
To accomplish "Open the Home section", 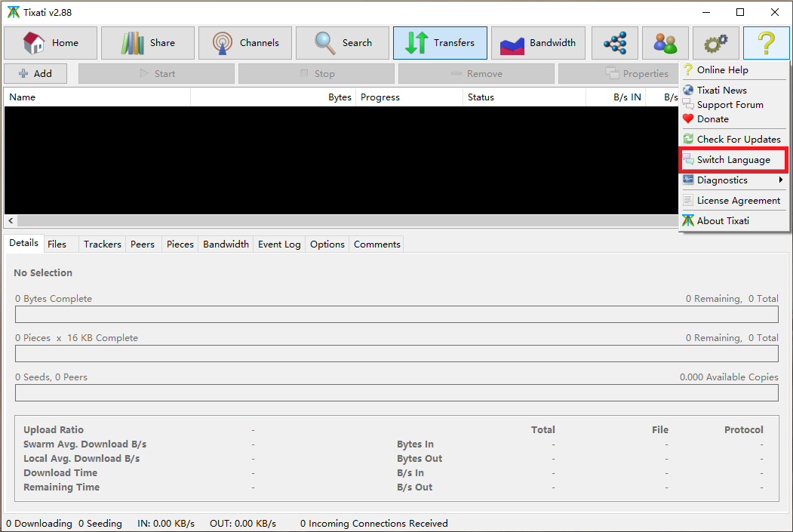I will point(51,43).
